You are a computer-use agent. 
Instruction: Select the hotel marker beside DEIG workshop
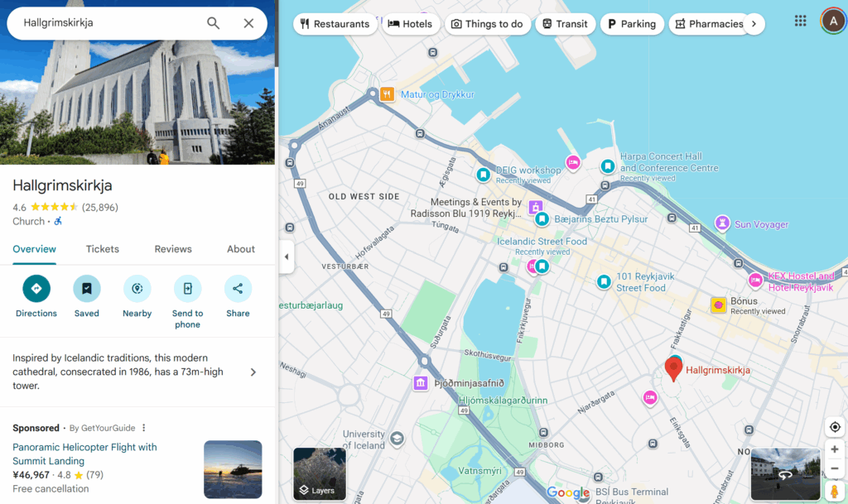pos(573,161)
